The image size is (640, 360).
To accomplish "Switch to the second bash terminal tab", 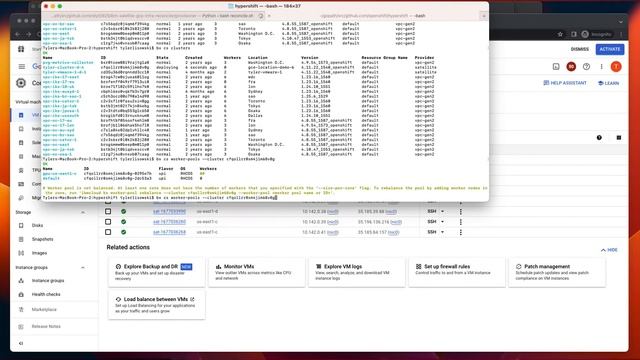I will pyautogui.click(x=373, y=16).
